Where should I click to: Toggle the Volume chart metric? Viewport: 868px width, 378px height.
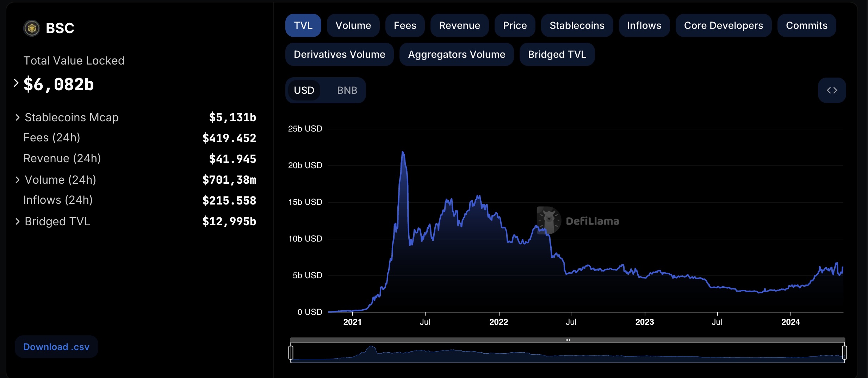pyautogui.click(x=353, y=25)
